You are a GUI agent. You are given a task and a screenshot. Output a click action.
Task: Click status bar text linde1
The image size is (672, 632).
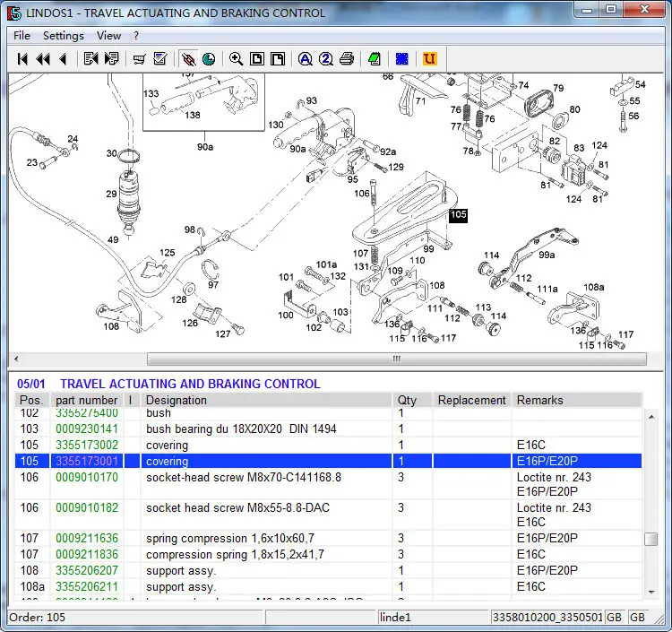click(395, 618)
